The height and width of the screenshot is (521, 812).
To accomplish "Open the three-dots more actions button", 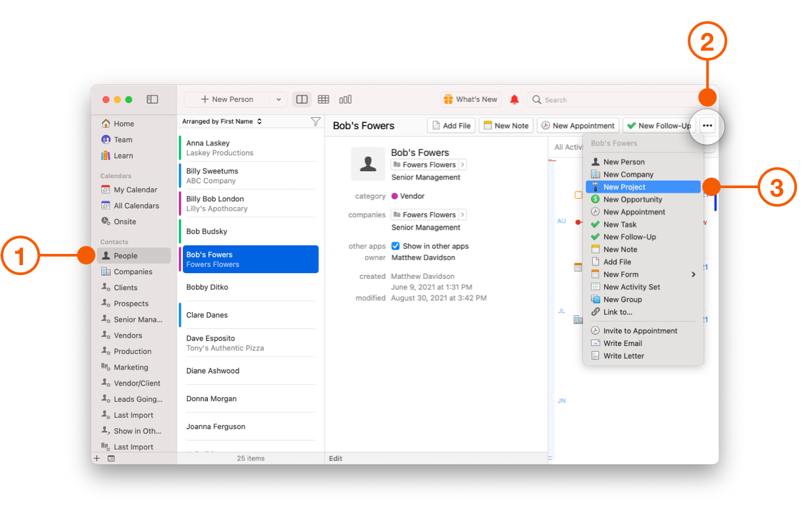I will (x=707, y=126).
